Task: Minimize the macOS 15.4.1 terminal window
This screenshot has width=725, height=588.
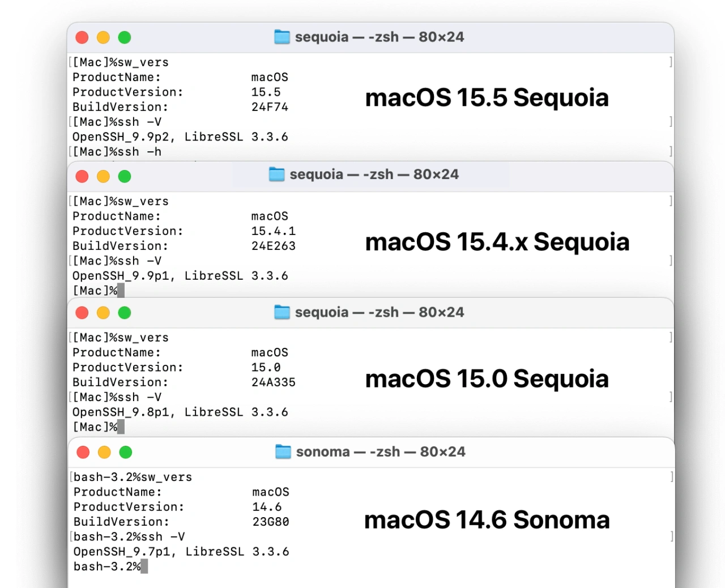Action: click(x=103, y=176)
